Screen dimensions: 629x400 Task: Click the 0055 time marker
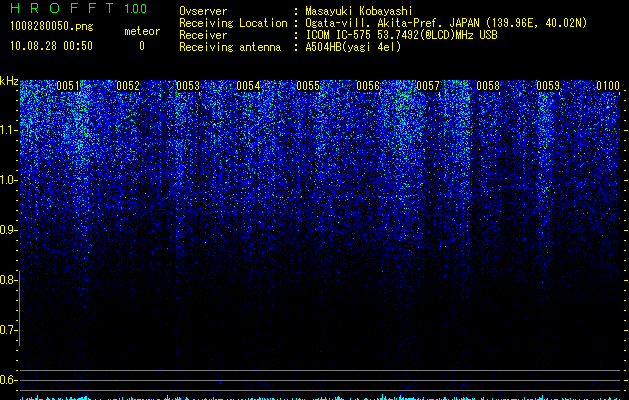click(308, 86)
